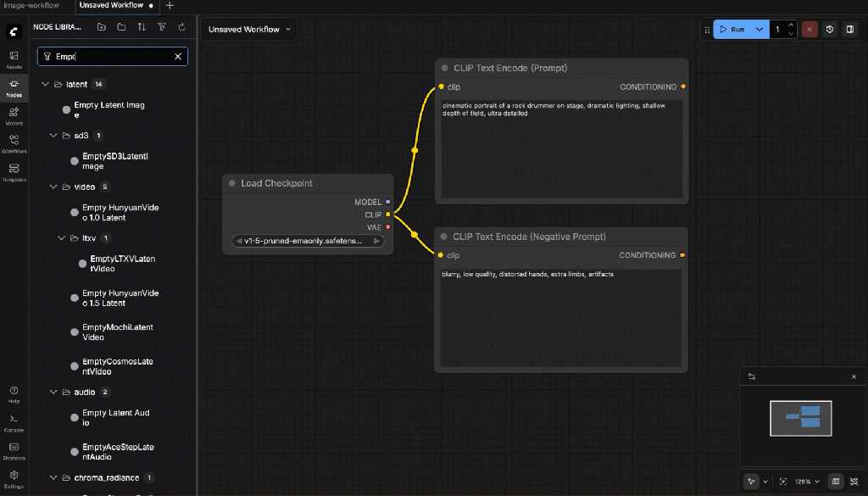Open the Models sidebar panel
Screen dimensions: 868x496
(x=14, y=115)
